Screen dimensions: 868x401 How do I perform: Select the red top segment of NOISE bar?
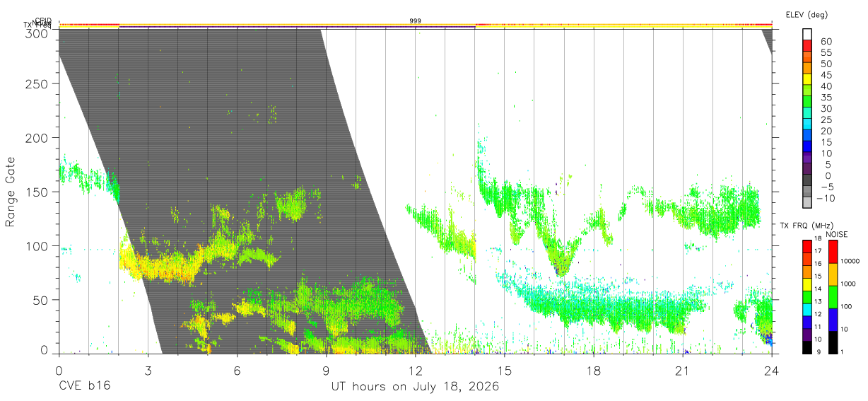click(x=832, y=251)
